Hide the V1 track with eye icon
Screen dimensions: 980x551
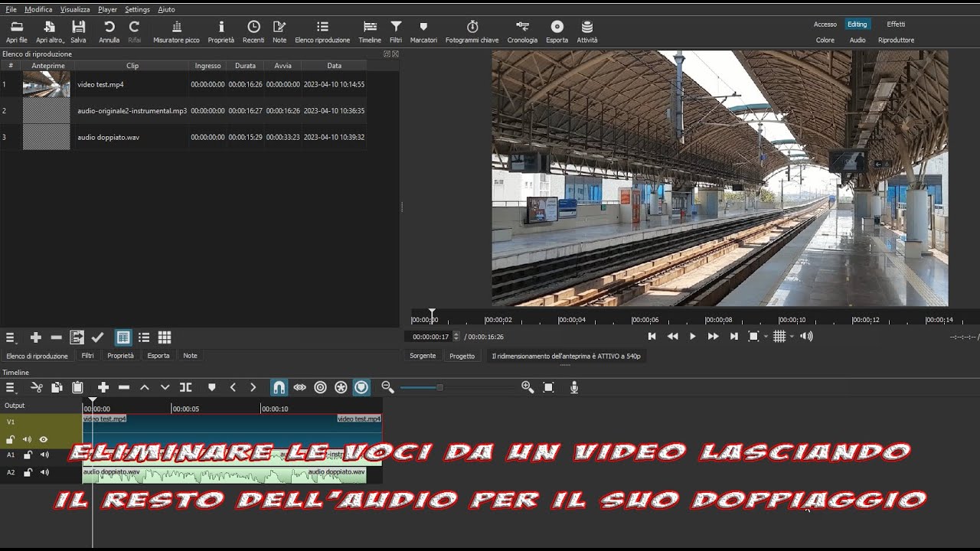[44, 439]
